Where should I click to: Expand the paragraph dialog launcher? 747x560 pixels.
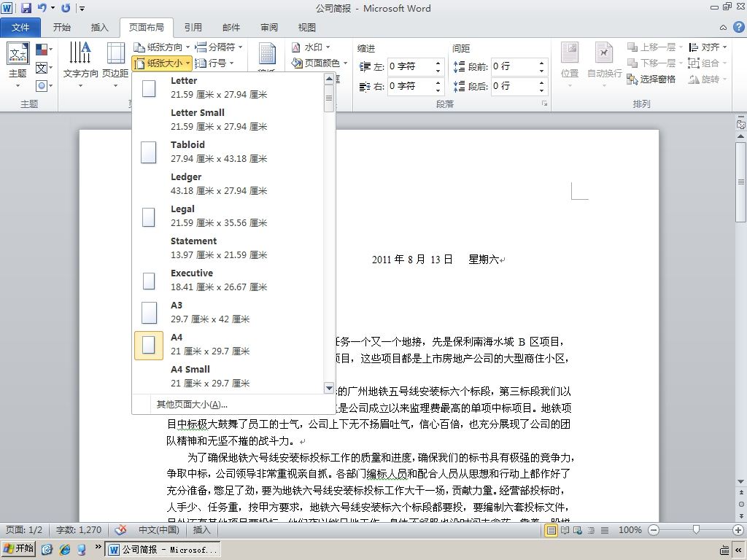coord(544,104)
